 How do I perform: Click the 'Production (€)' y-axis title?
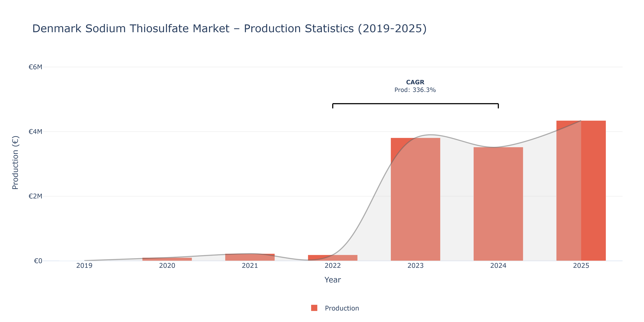15,162
